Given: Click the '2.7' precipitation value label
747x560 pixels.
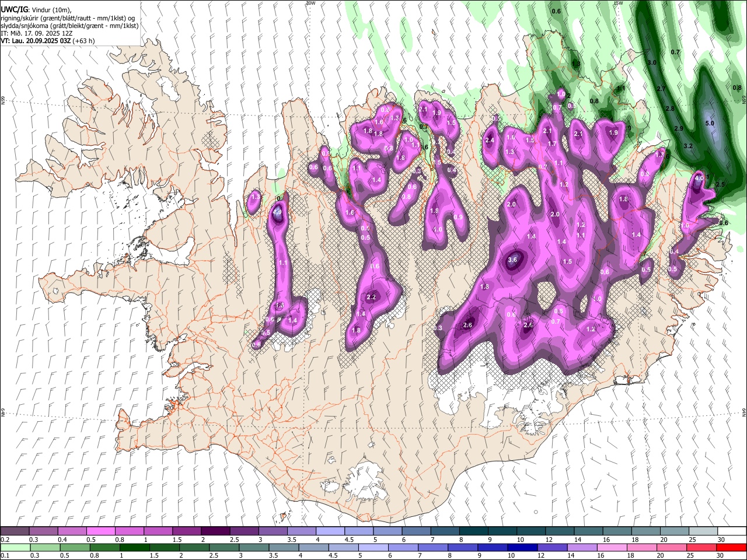Looking at the screenshot, I should click(x=661, y=89).
